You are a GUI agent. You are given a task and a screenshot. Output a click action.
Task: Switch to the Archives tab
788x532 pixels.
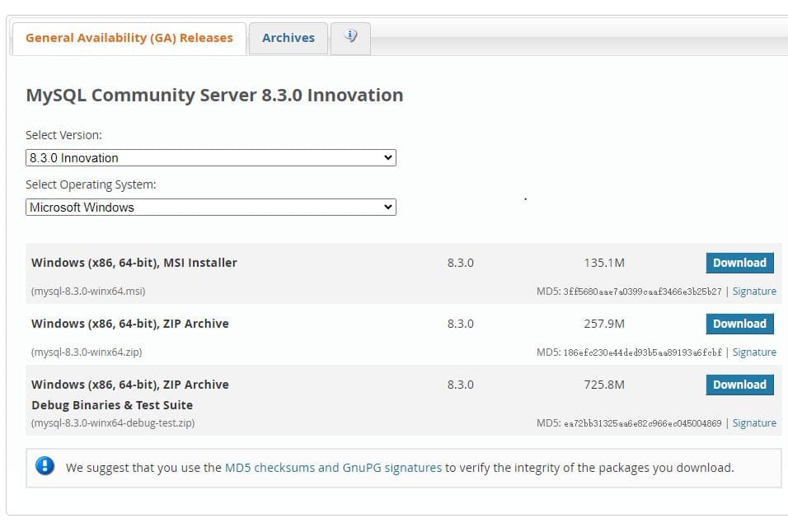pos(288,38)
